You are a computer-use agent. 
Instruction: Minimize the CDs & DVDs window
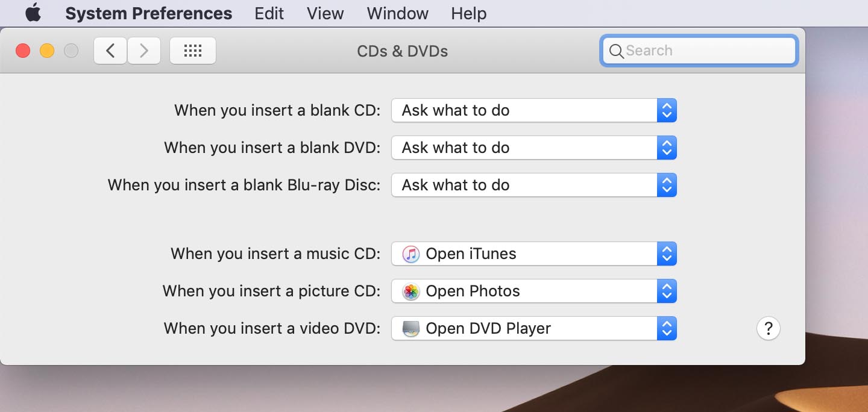[x=47, y=51]
